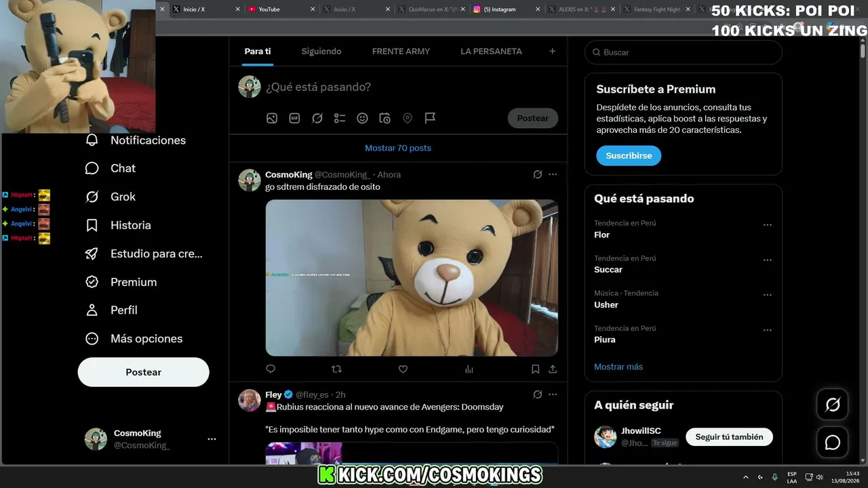Switch to the Instagram browser tab
Image resolution: width=868 pixels, height=488 pixels.
pyautogui.click(x=507, y=9)
